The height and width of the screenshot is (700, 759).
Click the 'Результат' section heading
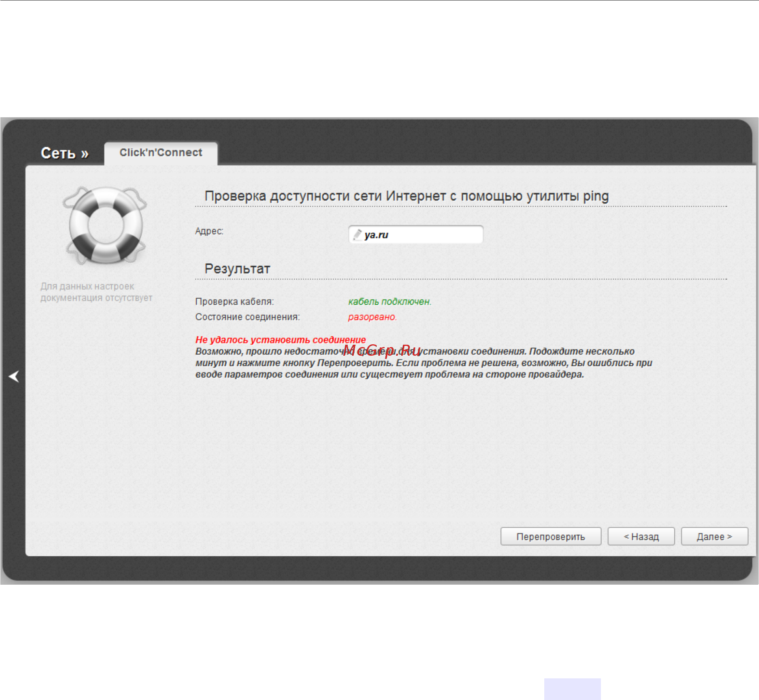[237, 269]
